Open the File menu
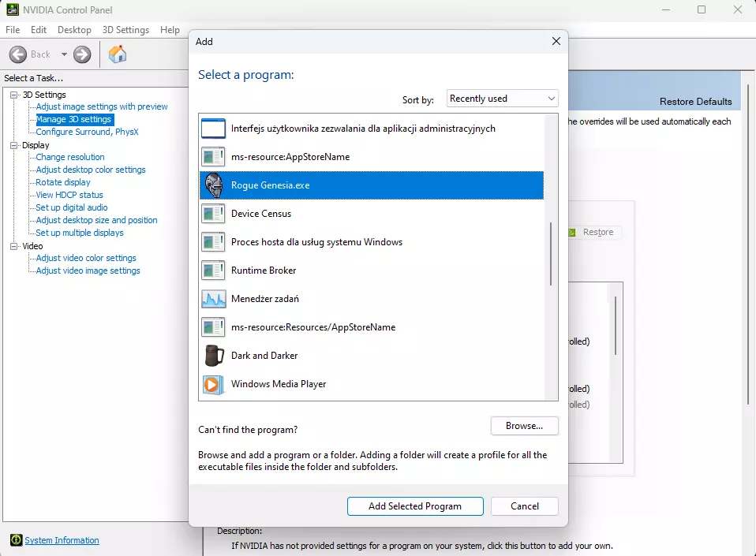756x556 pixels. tap(13, 30)
